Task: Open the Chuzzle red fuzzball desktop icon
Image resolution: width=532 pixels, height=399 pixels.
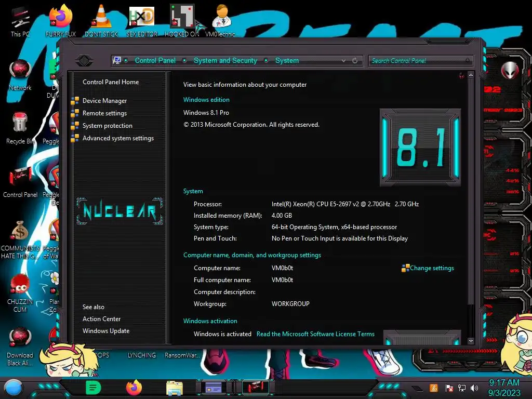Action: [20, 293]
